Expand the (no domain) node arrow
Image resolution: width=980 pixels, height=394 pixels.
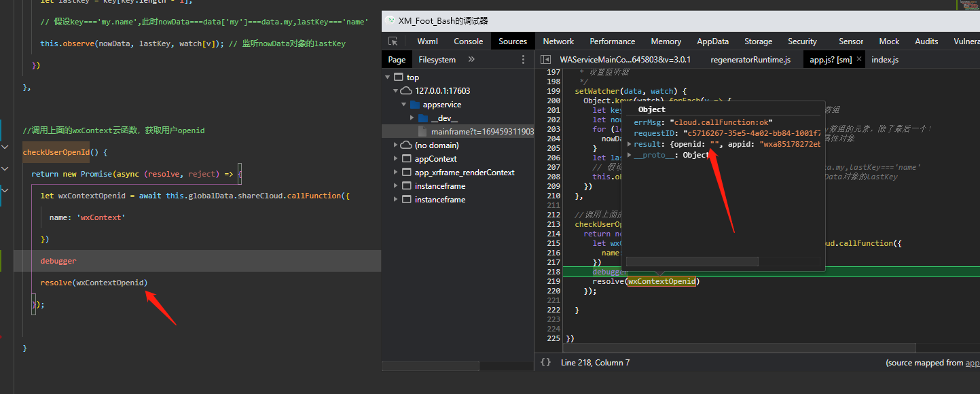(396, 145)
